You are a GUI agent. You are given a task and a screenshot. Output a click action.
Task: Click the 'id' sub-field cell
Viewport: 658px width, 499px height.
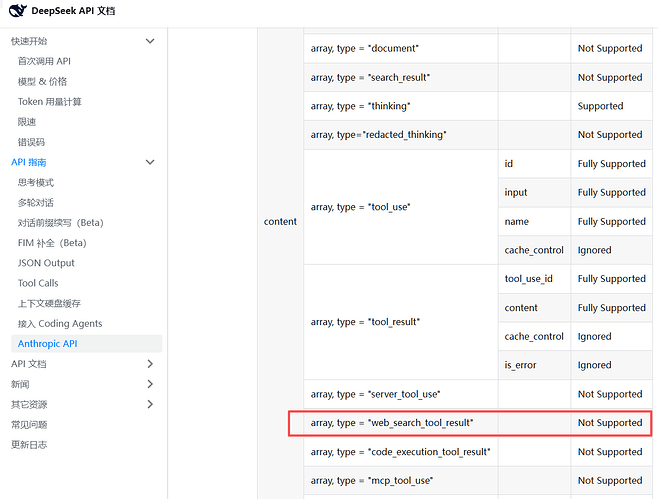pos(534,164)
